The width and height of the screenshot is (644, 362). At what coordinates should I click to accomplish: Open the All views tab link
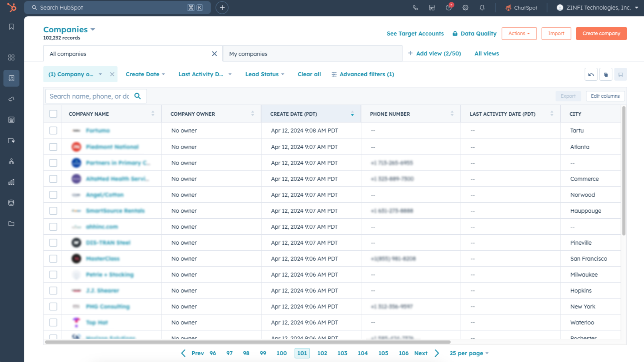[486, 53]
